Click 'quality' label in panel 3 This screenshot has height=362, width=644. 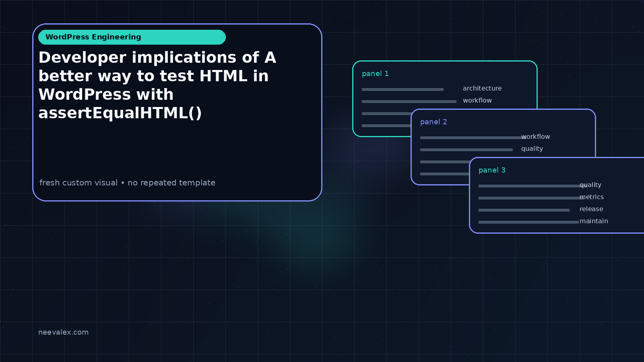click(x=590, y=185)
